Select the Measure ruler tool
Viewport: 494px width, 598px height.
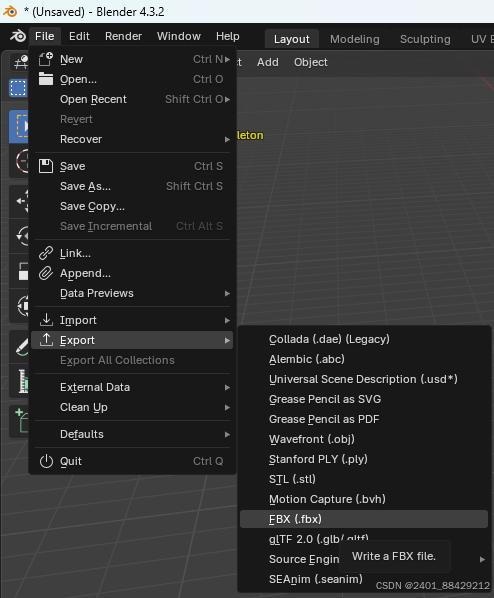click(19, 381)
